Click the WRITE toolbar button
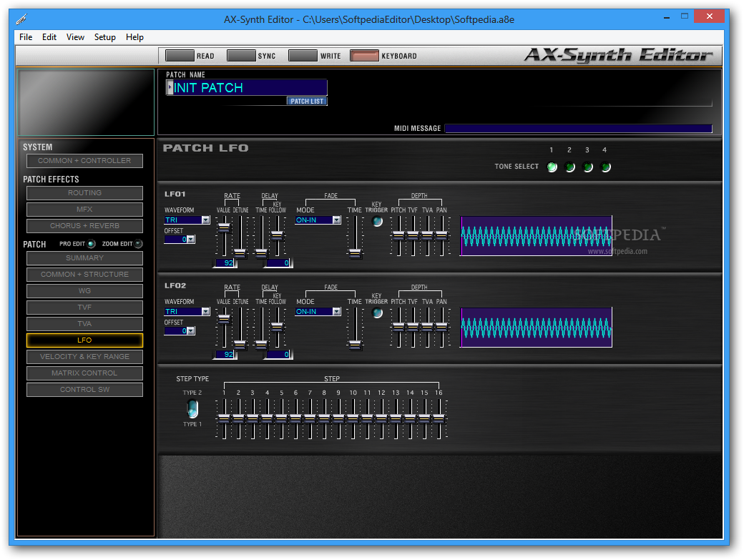 point(303,56)
